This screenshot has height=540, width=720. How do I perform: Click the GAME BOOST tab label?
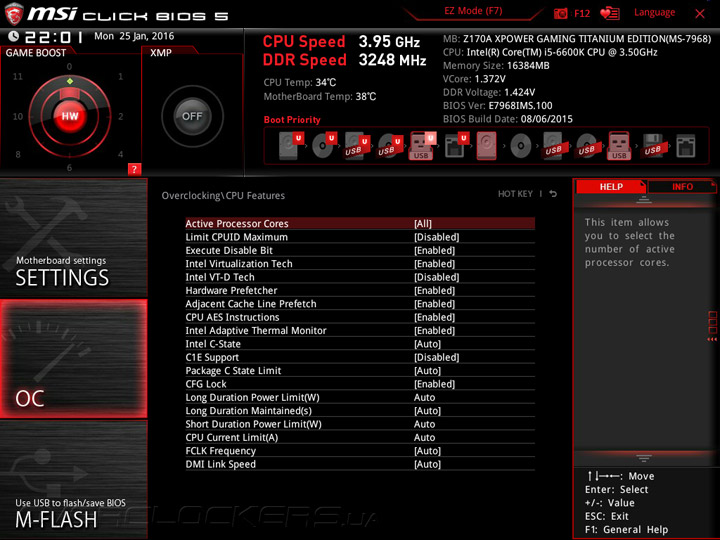pyautogui.click(x=36, y=53)
